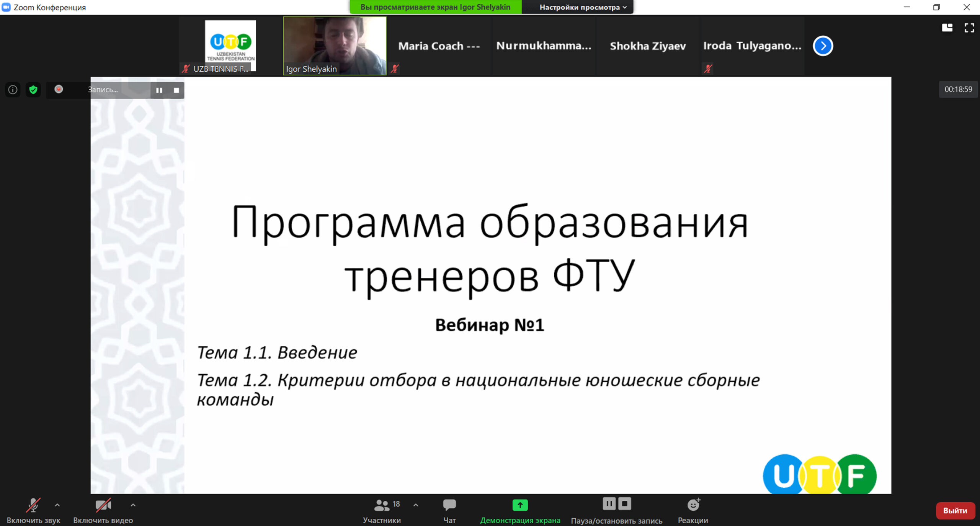Stop recording in top-left recording bar
Viewport: 980px width, 526px height.
pyautogui.click(x=176, y=90)
